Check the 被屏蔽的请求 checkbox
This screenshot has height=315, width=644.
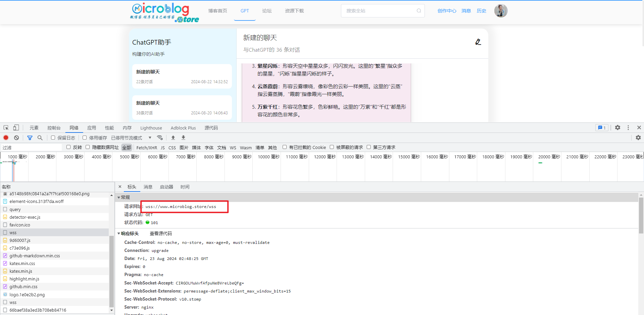coord(332,147)
